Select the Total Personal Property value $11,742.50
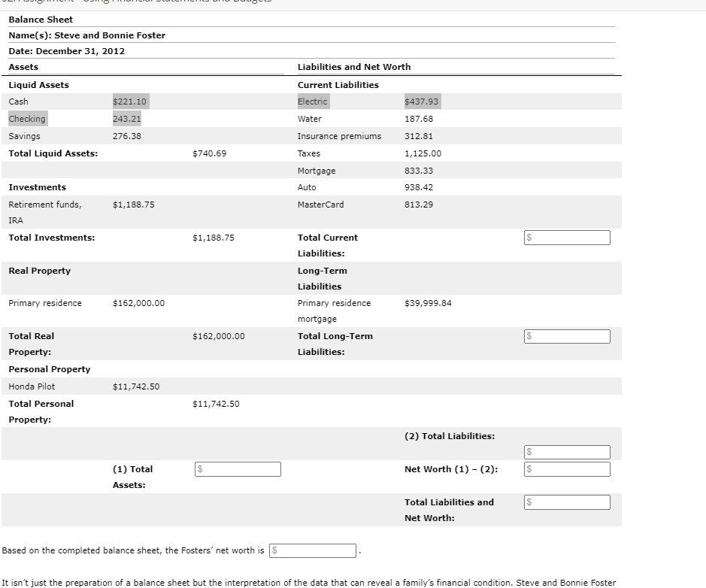Image resolution: width=706 pixels, height=588 pixels. pyautogui.click(x=216, y=404)
